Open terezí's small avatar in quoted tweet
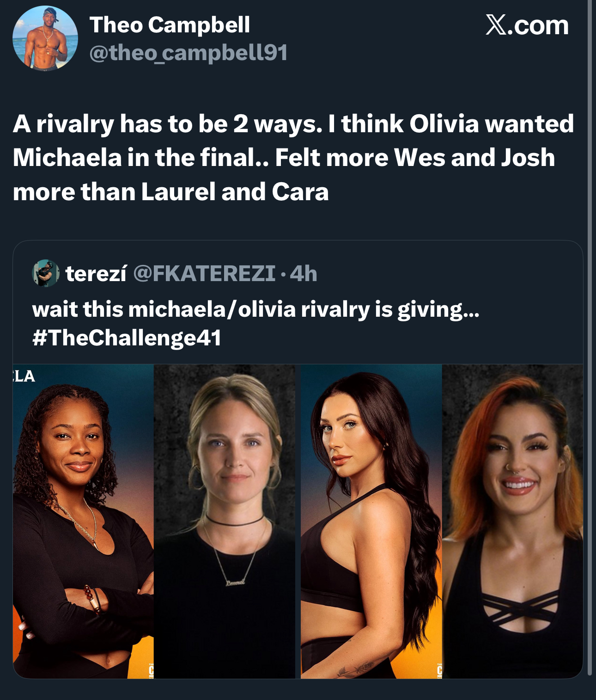This screenshot has height=700, width=596. pyautogui.click(x=45, y=273)
